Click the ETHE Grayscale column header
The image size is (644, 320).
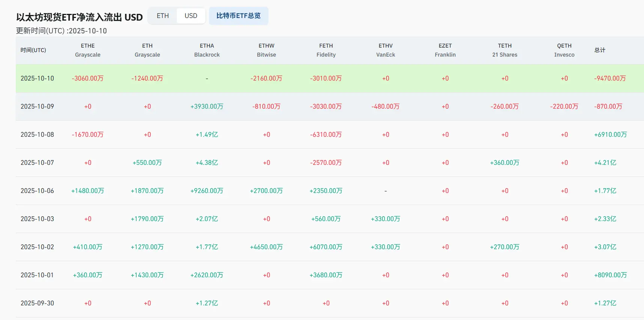click(x=87, y=50)
